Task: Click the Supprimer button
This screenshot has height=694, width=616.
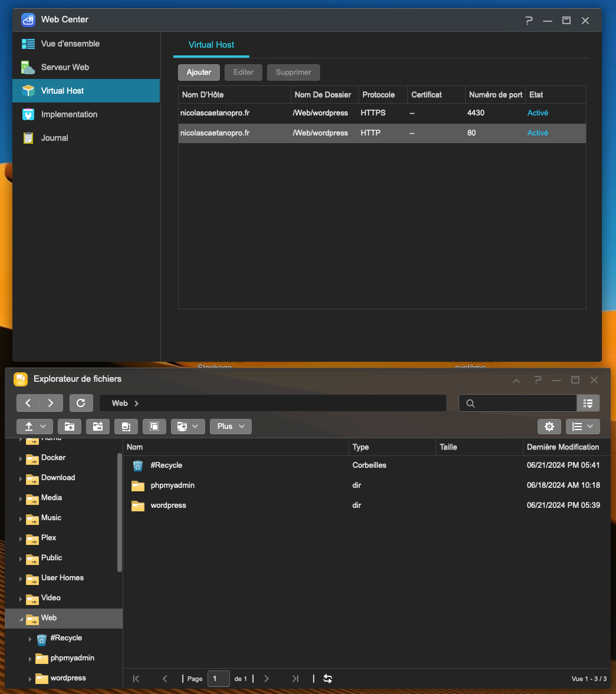Action: pyautogui.click(x=293, y=72)
